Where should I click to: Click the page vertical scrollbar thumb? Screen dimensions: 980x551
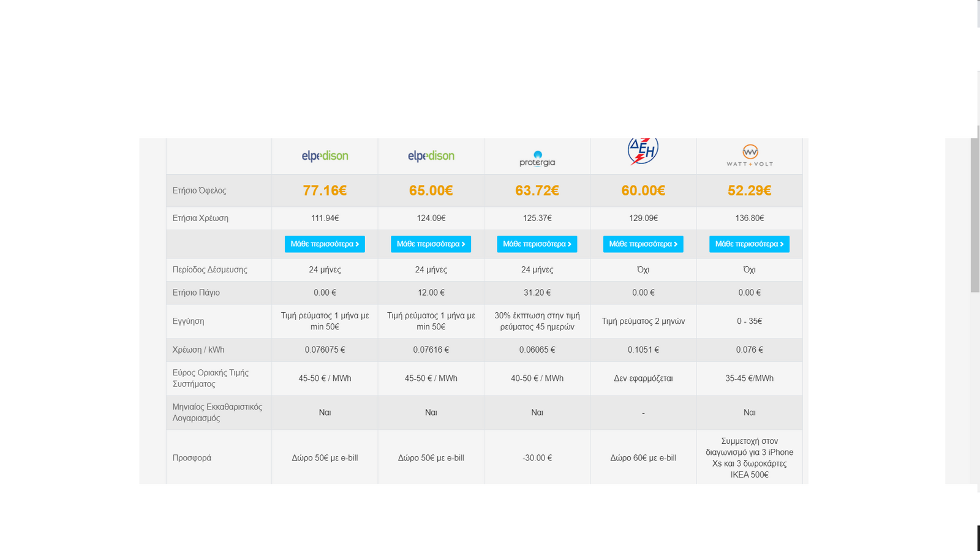pos(975,208)
